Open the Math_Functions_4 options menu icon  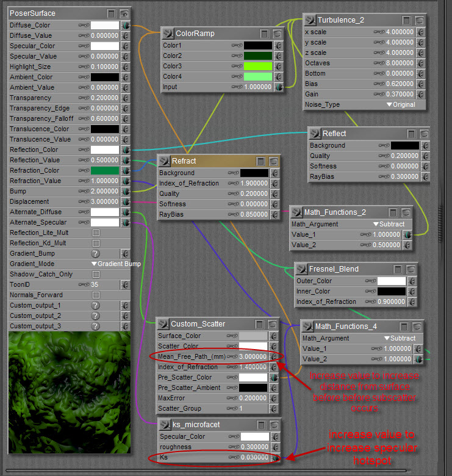pos(404,327)
